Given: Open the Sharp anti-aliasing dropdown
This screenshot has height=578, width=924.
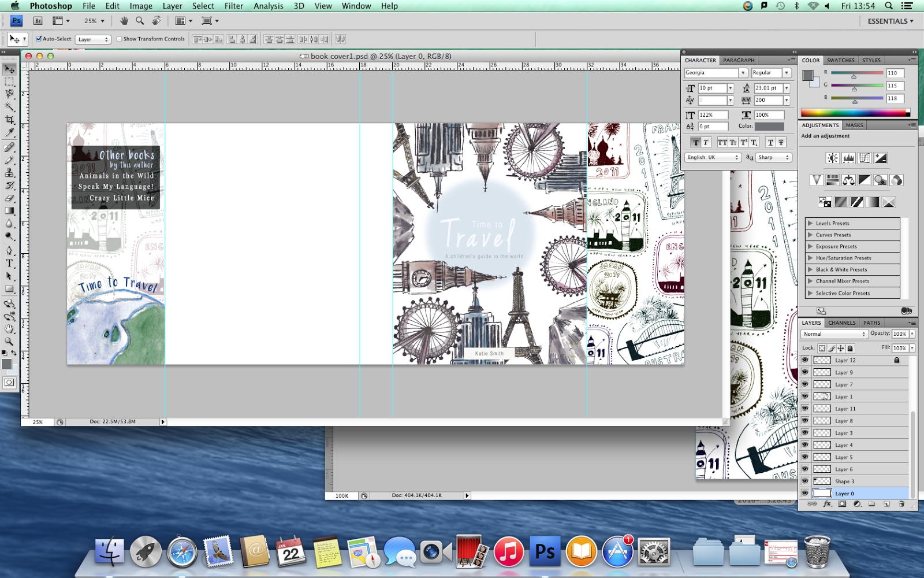Looking at the screenshot, I should 773,157.
